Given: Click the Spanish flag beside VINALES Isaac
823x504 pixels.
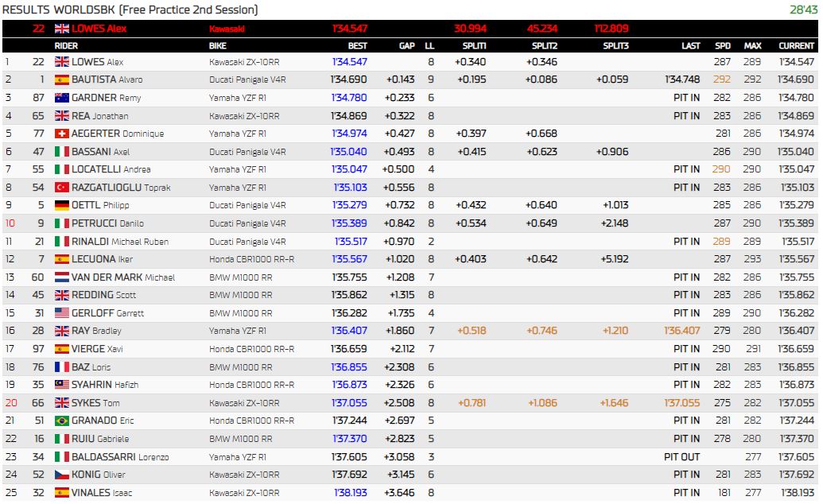Looking at the screenshot, I should click(x=62, y=492).
